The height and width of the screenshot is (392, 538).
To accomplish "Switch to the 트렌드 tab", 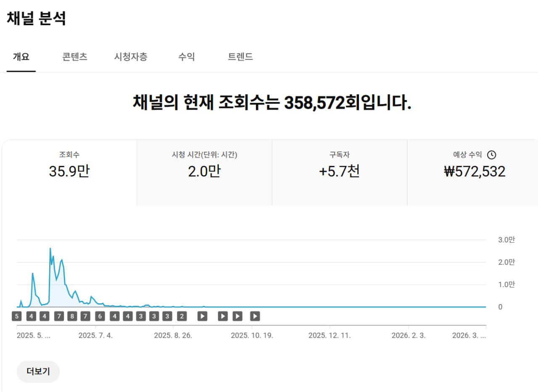I will click(240, 57).
